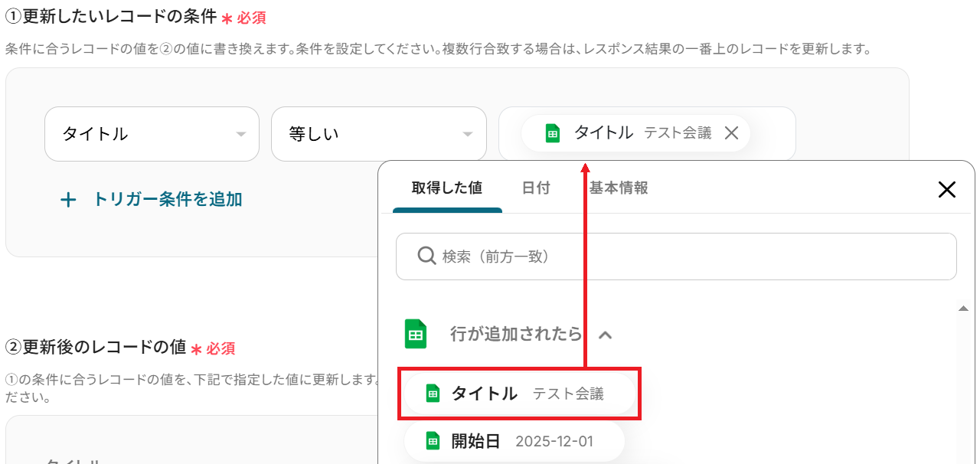Click the Sheets icon on the 開始日 option

[x=433, y=441]
